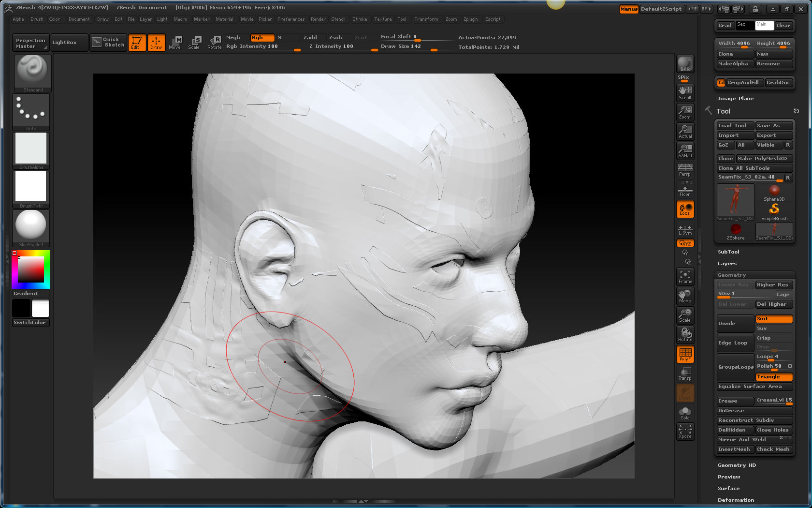Select the Standard brush thumbnail
The image size is (812, 508).
[32, 73]
